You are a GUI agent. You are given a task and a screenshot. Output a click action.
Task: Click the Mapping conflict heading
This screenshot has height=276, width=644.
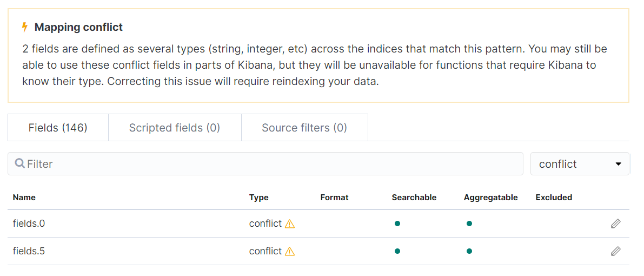[78, 28]
